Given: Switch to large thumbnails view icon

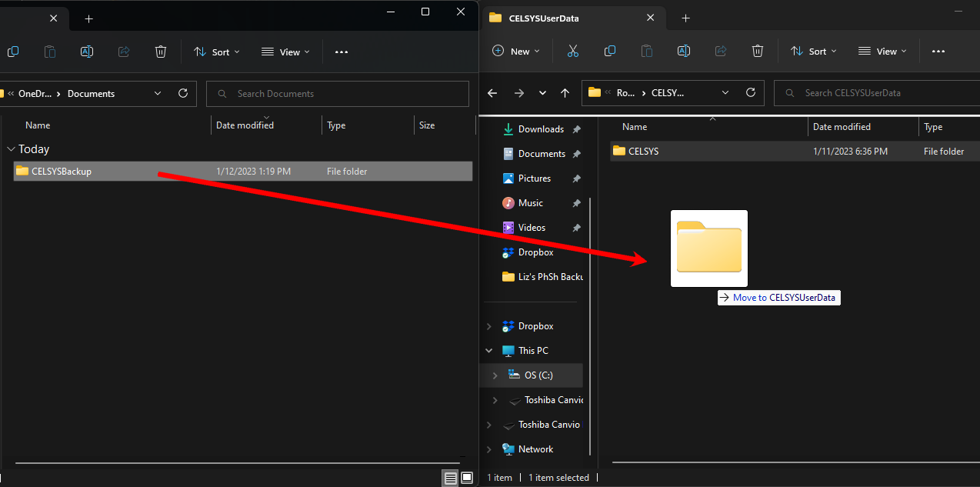Looking at the screenshot, I should tap(466, 478).
